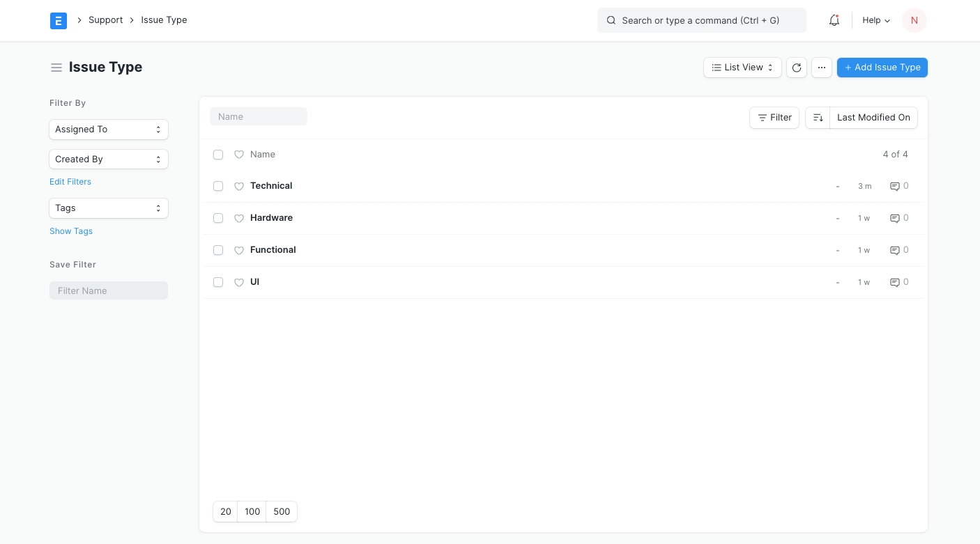Viewport: 980px width, 544px height.
Task: Refresh the Issue Type list
Action: pyautogui.click(x=797, y=68)
